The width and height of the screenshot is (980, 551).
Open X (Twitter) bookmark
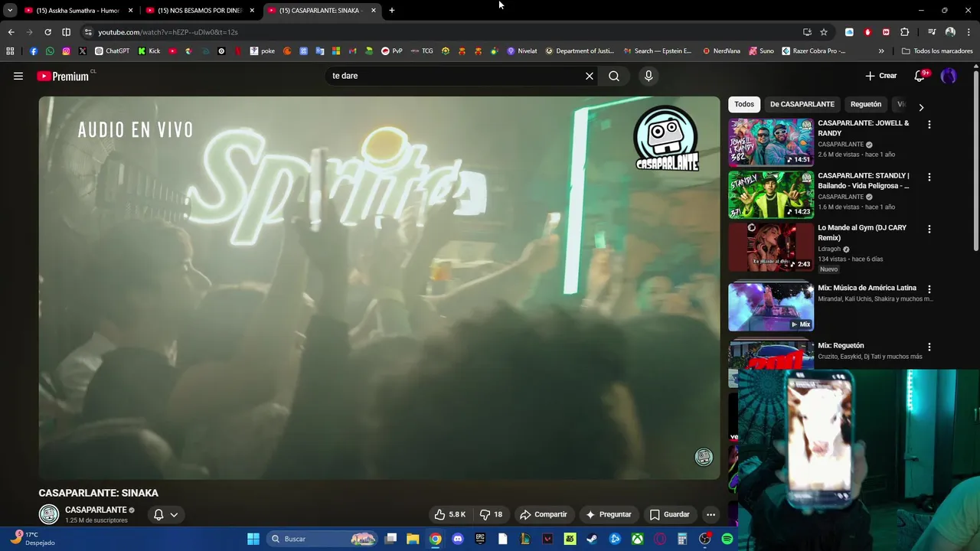[82, 51]
